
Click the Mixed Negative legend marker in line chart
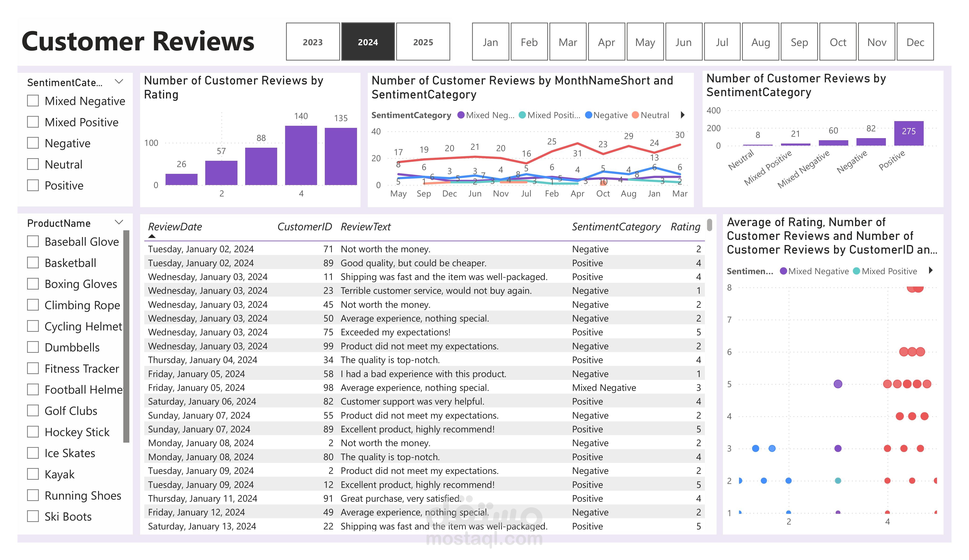[x=461, y=115]
